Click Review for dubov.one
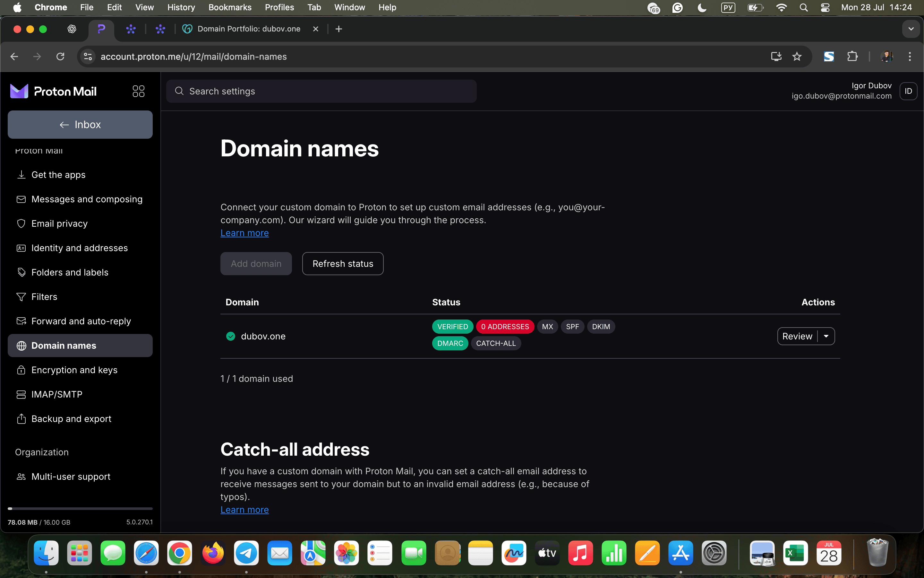This screenshot has height=578, width=924. pos(797,337)
